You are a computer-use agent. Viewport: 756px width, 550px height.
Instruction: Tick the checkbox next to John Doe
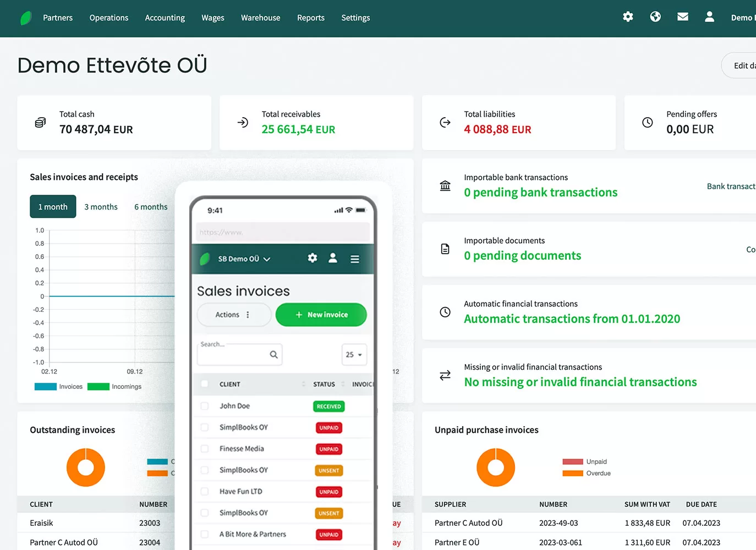tap(205, 406)
